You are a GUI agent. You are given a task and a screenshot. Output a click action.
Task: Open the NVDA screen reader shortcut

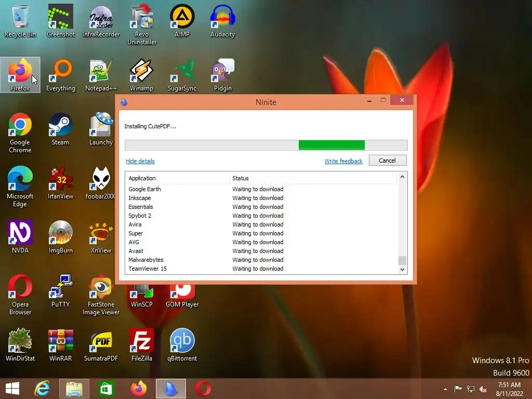pos(20,237)
